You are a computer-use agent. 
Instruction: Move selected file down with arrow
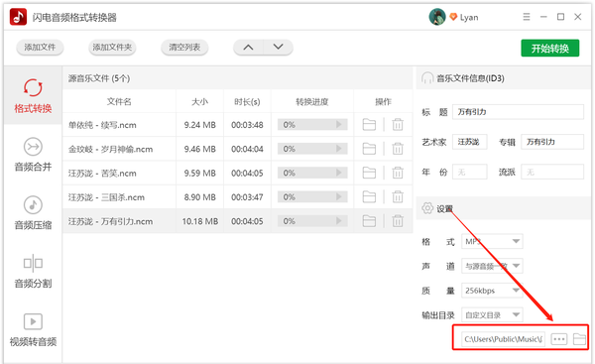coord(278,48)
